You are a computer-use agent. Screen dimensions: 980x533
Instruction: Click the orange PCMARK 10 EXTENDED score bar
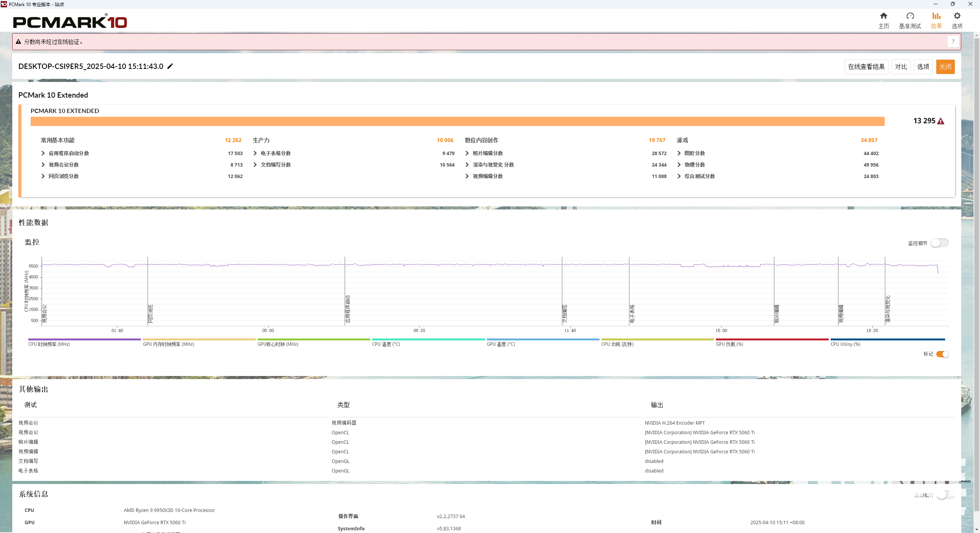click(x=457, y=121)
